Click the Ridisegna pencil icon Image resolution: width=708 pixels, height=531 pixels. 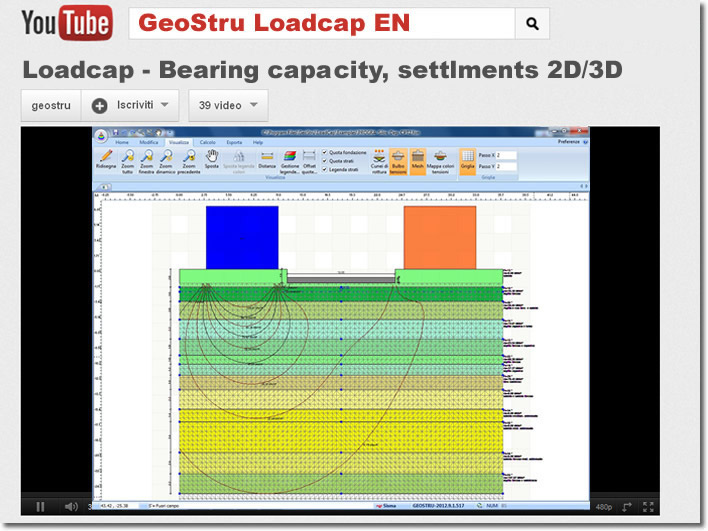point(106,156)
